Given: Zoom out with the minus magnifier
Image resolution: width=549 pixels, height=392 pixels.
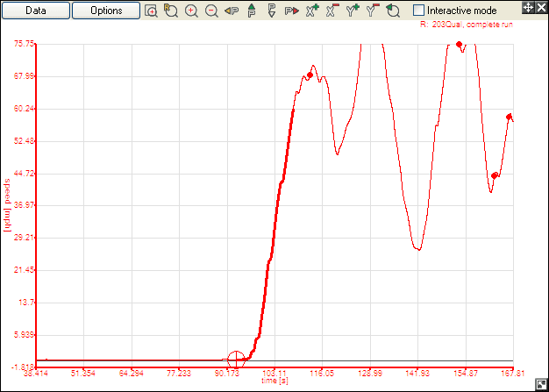Looking at the screenshot, I should click(211, 11).
